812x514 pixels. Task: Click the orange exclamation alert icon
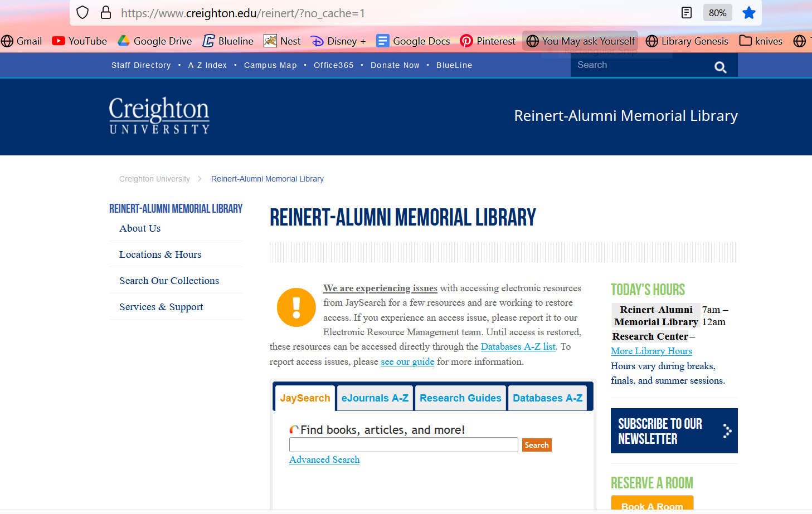(x=296, y=307)
